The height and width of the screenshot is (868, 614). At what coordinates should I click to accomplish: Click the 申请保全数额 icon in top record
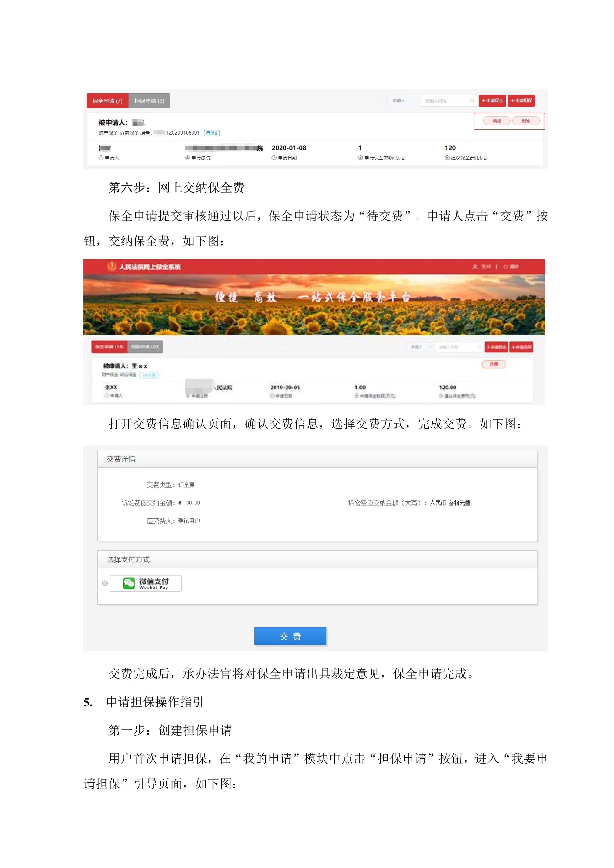tap(361, 158)
